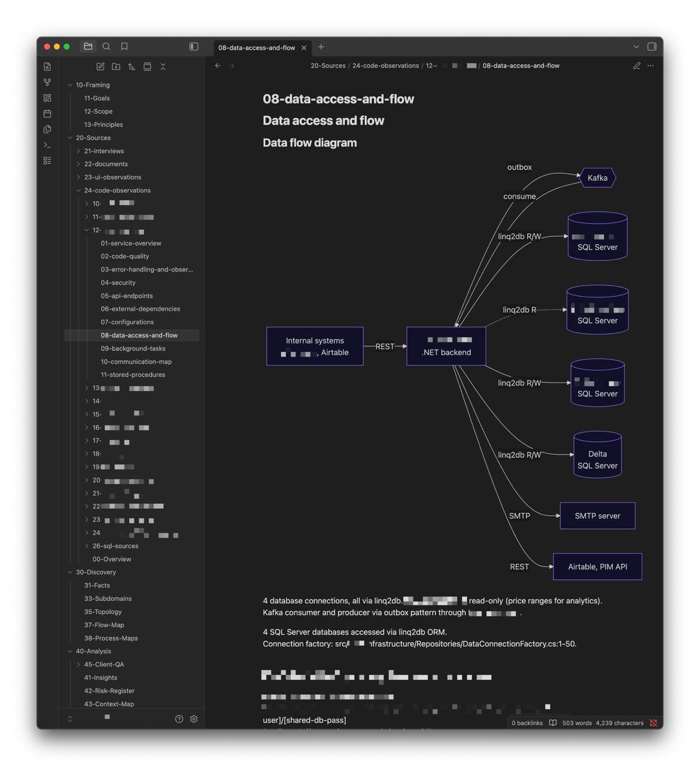
Task: Open canvas ribbon icon
Action: [47, 98]
